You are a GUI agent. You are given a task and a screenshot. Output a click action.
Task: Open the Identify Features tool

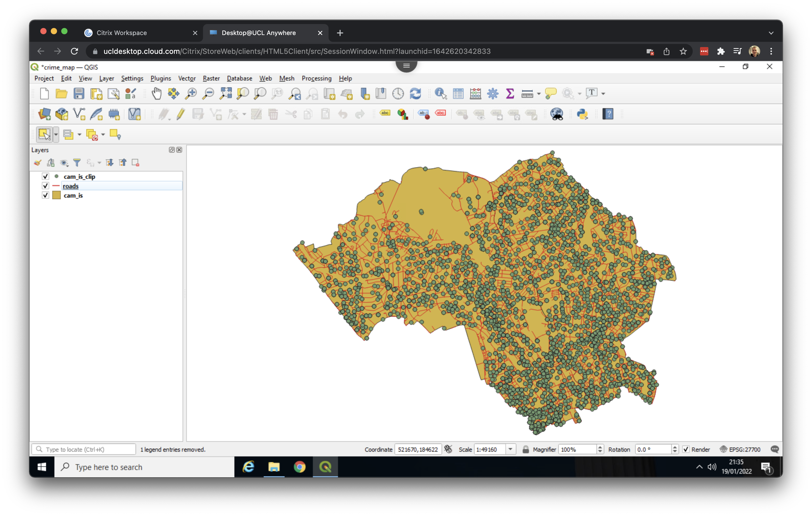click(440, 94)
